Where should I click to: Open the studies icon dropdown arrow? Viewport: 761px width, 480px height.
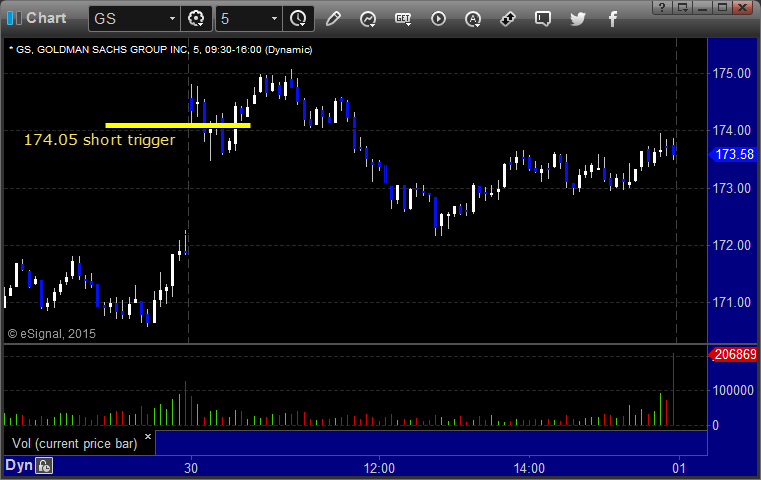click(x=372, y=24)
